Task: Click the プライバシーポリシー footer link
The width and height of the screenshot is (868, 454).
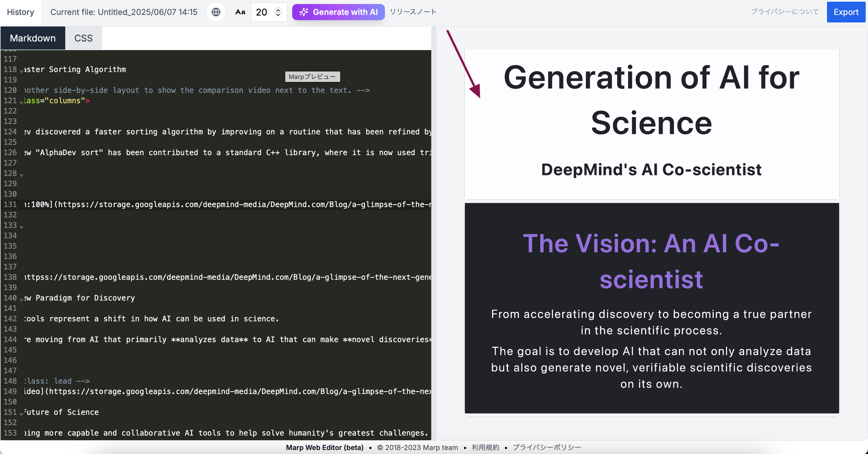Action: (x=546, y=447)
